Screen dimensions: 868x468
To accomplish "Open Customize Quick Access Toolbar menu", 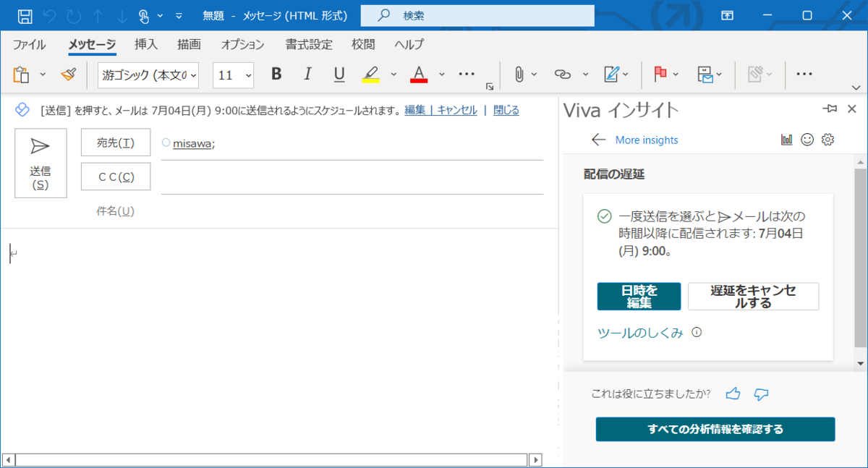I will [179, 15].
